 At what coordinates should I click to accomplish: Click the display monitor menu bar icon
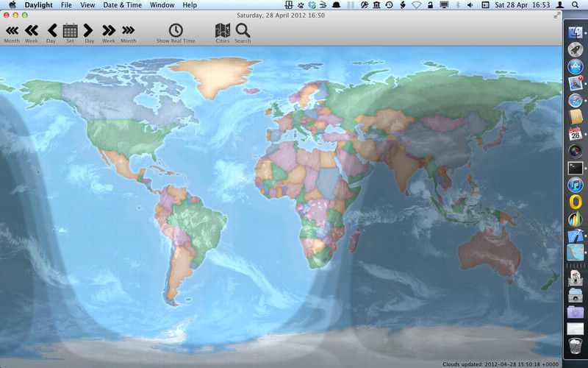444,5
